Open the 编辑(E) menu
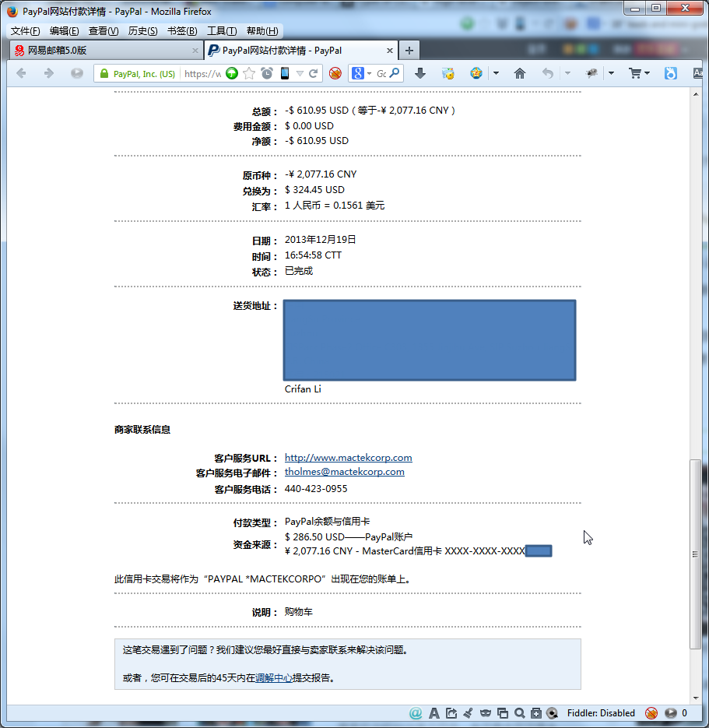 pyautogui.click(x=64, y=31)
